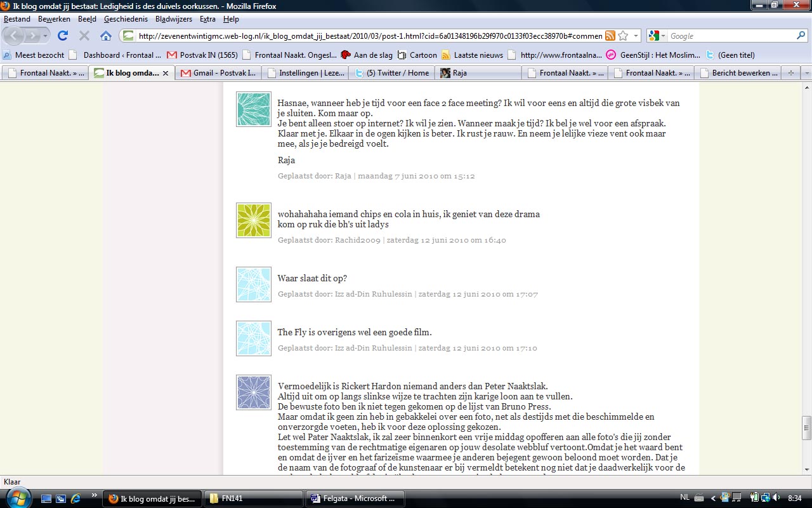Viewport: 812px width, 508px height.
Task: Open the Frontaal Naakt. Ongesl... bookmark
Action: click(x=289, y=55)
